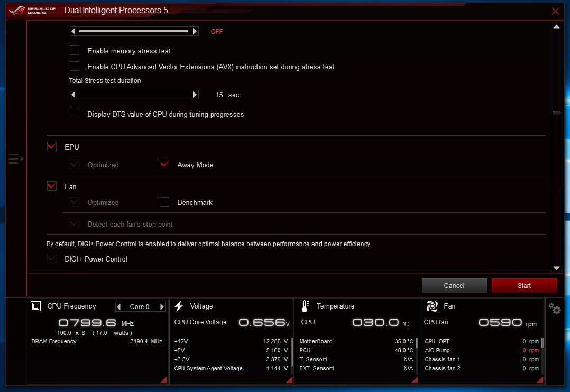Toggle Fan Optimized checkbox

75,202
